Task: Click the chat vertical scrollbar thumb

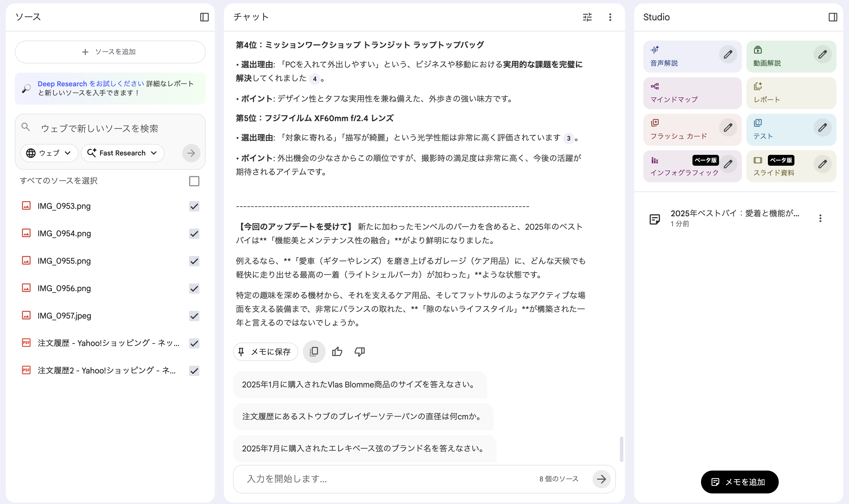Action: point(621,449)
